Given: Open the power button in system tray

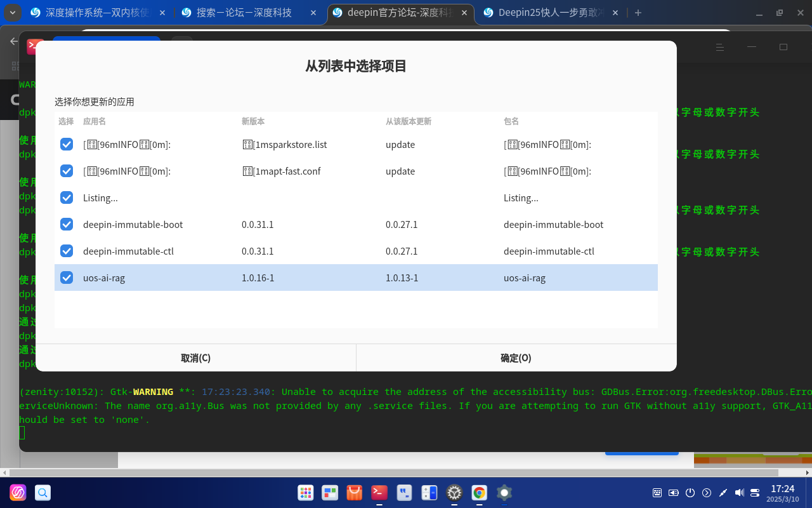Looking at the screenshot, I should tap(690, 493).
